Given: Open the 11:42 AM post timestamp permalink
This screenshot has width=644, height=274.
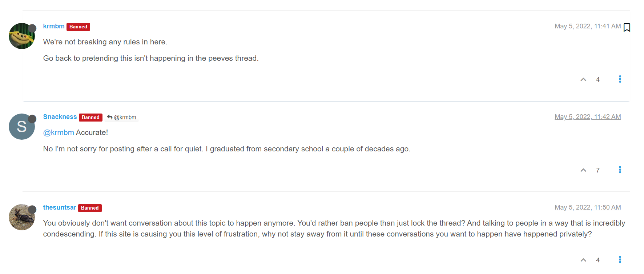Looking at the screenshot, I should [587, 117].
